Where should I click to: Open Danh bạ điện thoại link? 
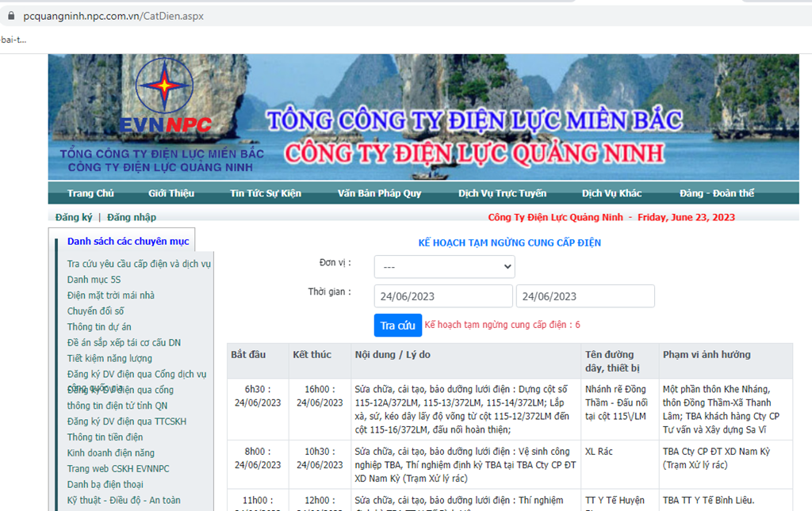click(x=105, y=485)
